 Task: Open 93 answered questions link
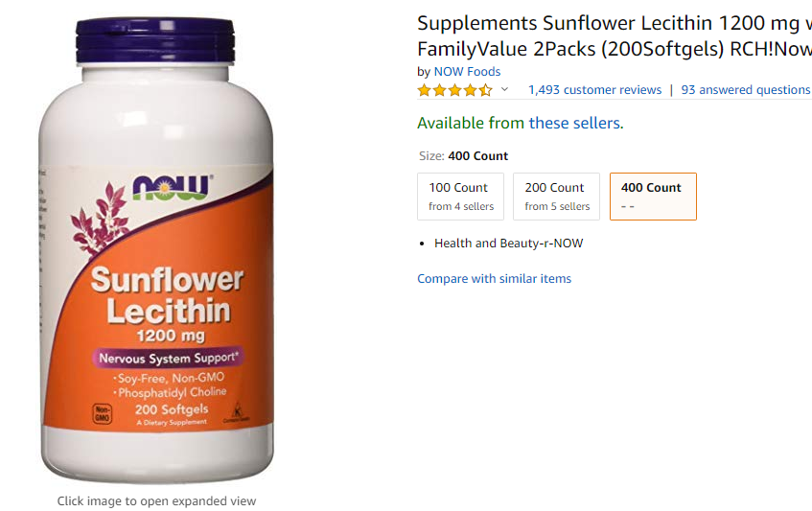(746, 90)
